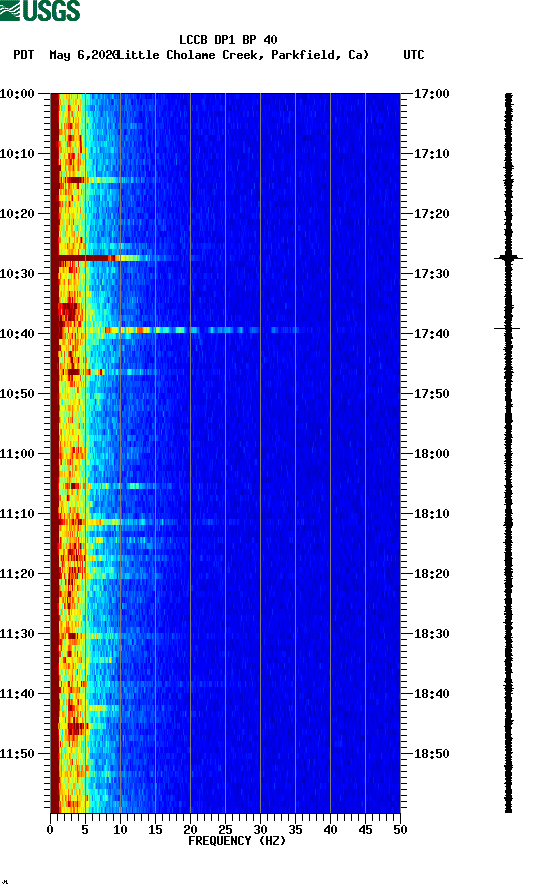
Task: Click the dark red low-frequency event band near 10:27
Action: [x=85, y=258]
